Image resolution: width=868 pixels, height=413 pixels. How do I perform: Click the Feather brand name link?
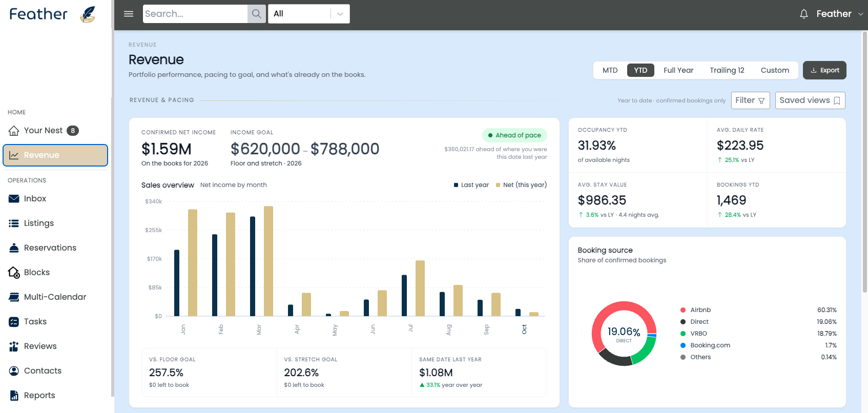[38, 14]
